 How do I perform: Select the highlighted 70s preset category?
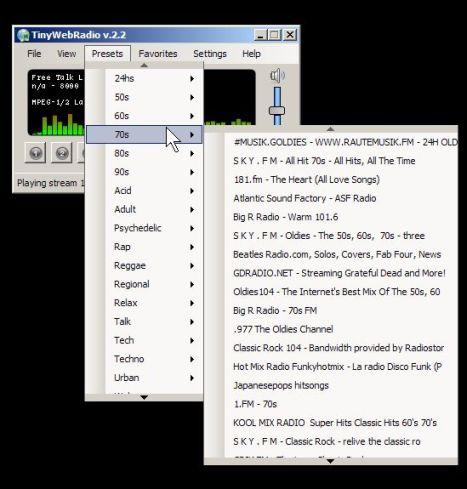pyautogui.click(x=144, y=134)
